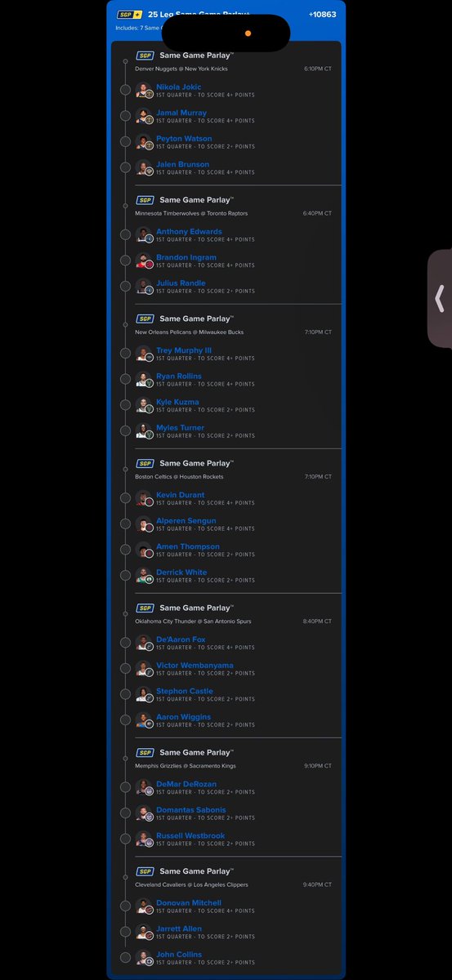Select status circle beside Trey Murphy III
Viewport: 452px width, 980px height.
(x=125, y=354)
